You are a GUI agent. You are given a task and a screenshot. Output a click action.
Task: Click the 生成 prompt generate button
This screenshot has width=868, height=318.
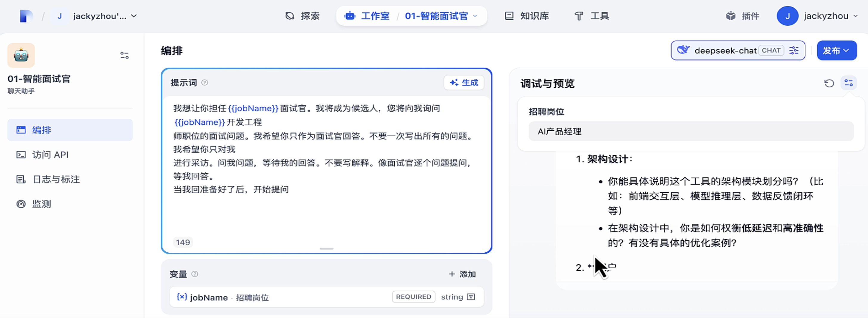click(x=464, y=83)
